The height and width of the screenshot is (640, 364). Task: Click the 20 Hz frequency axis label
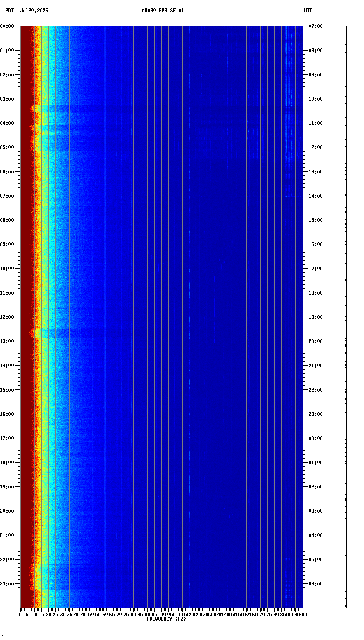point(48,615)
